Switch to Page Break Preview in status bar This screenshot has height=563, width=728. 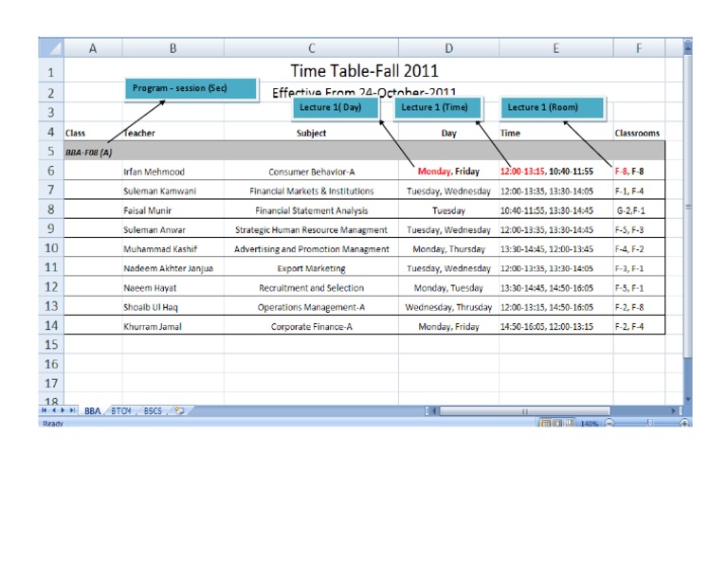click(570, 424)
